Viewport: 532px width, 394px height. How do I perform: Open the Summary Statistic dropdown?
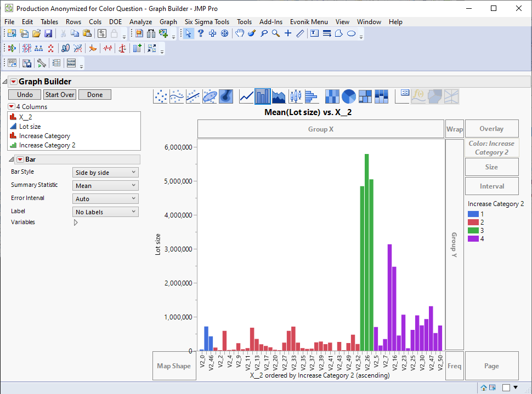tap(105, 186)
